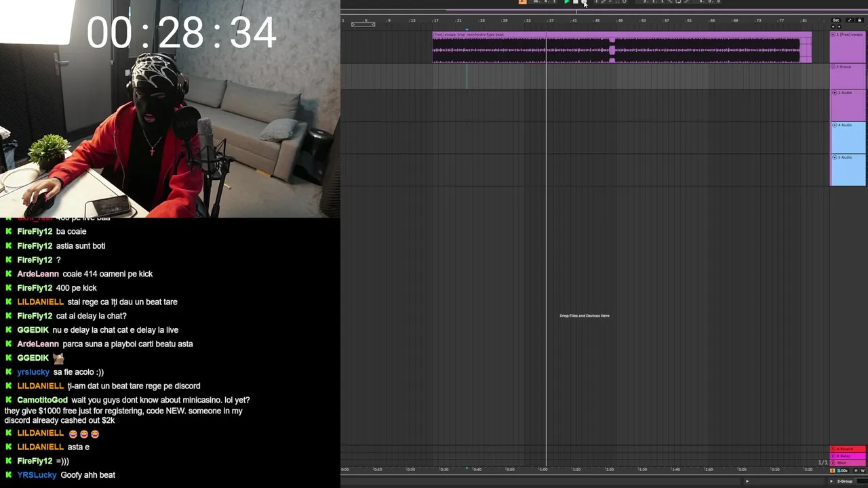The image size is (868, 488).
Task: Click the 1:00 mark on time ruler
Action: pos(544,469)
